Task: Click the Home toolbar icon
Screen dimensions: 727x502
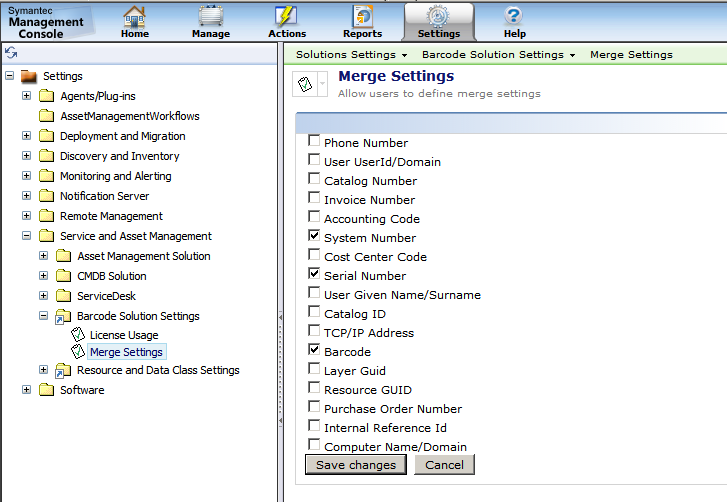Action: 135,17
